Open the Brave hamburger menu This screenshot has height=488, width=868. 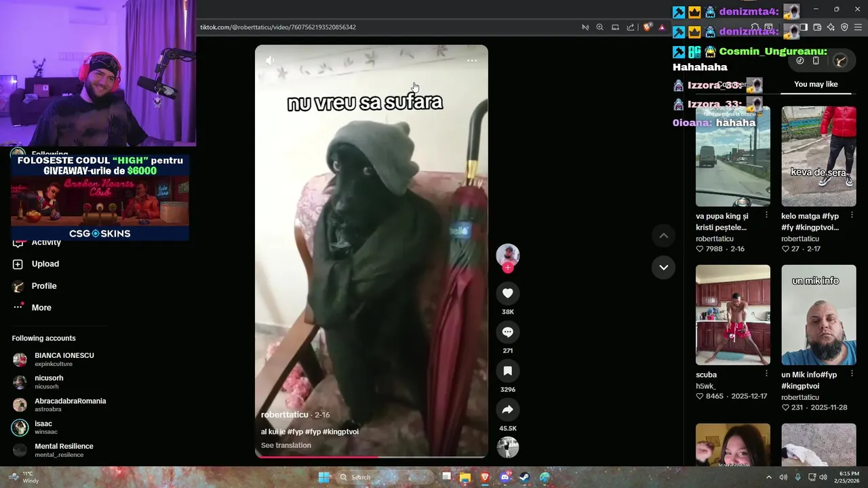coord(858,27)
